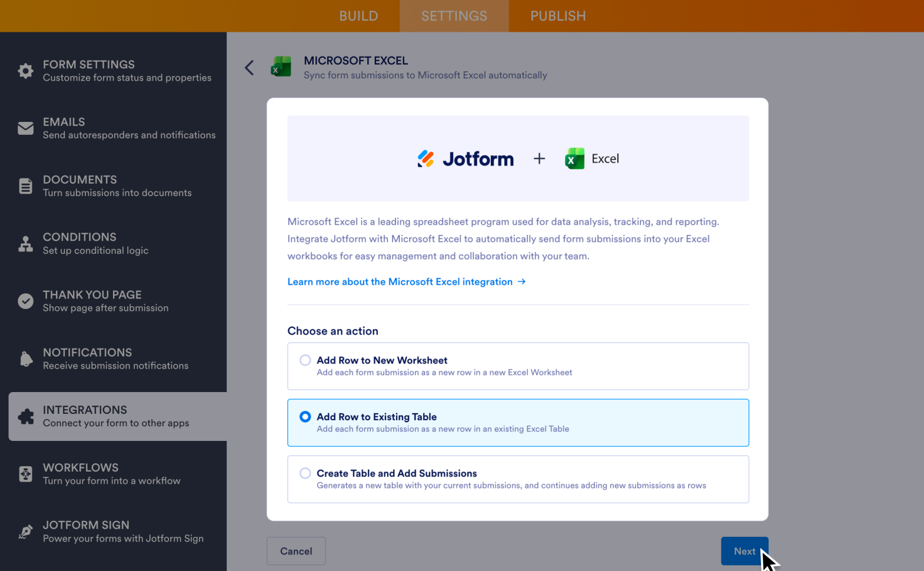Click the Microsoft Excel header icon
Viewport: 924px width, 571px height.
(x=281, y=67)
